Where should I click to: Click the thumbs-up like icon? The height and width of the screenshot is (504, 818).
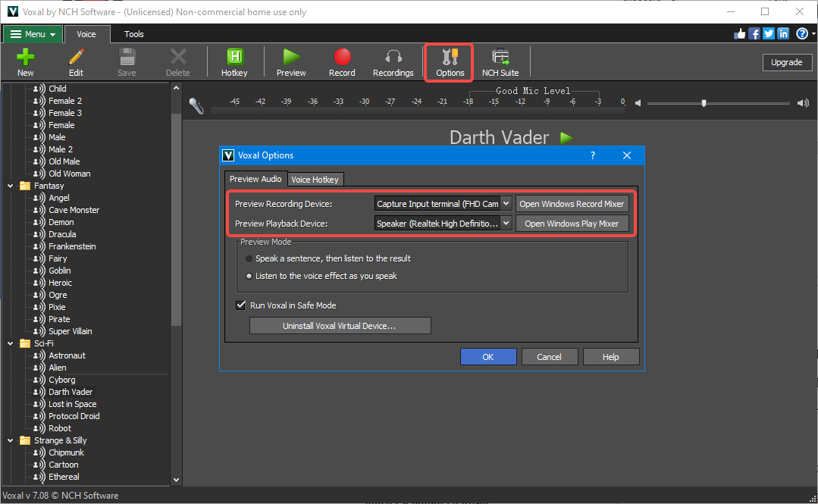click(x=740, y=34)
